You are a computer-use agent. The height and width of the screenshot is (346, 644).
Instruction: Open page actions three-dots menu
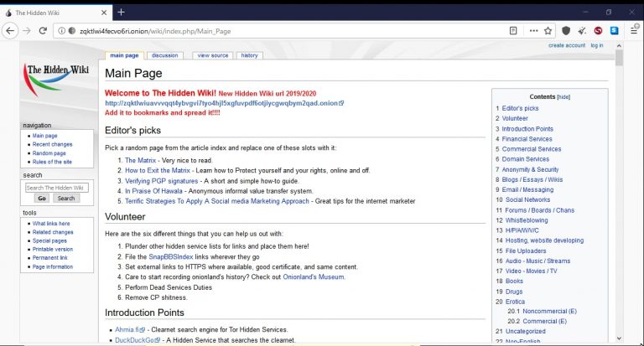[x=533, y=31]
